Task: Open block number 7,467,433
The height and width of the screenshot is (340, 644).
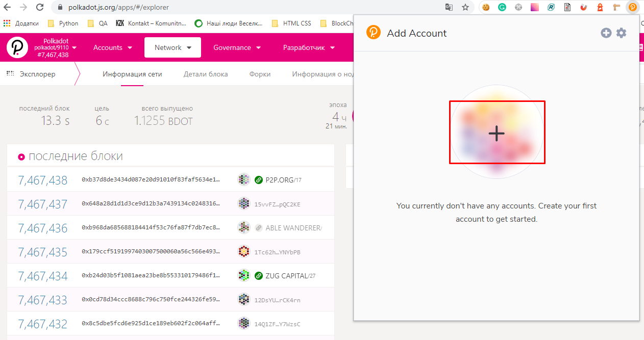Action: click(x=42, y=300)
